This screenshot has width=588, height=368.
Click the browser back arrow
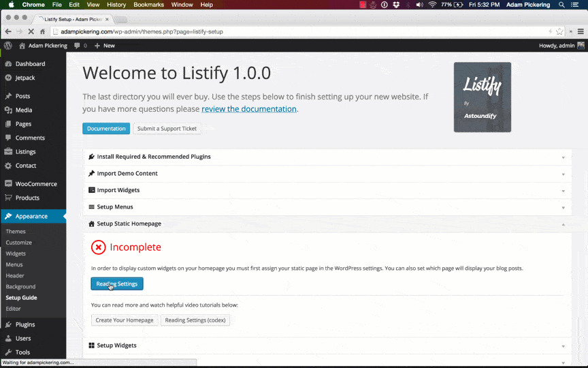tap(8, 31)
